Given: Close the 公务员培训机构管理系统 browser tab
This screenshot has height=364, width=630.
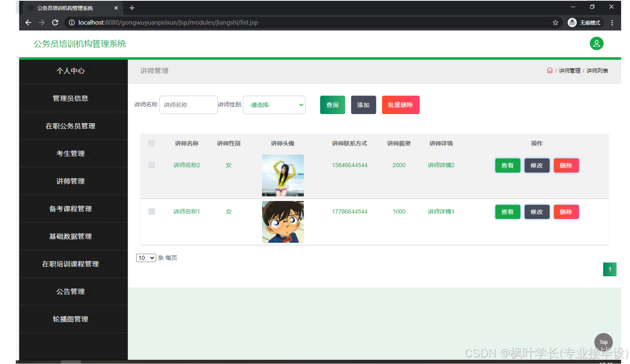Looking at the screenshot, I should click(x=116, y=8).
